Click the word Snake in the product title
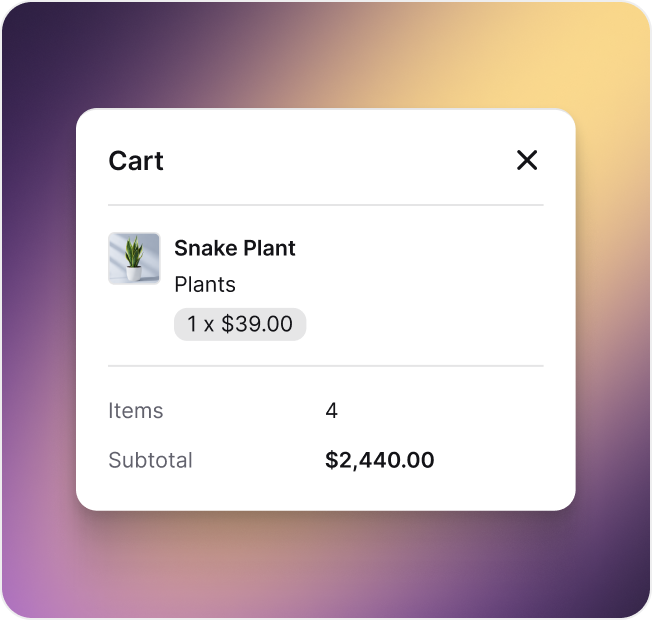This screenshot has width=652, height=620. tap(205, 248)
